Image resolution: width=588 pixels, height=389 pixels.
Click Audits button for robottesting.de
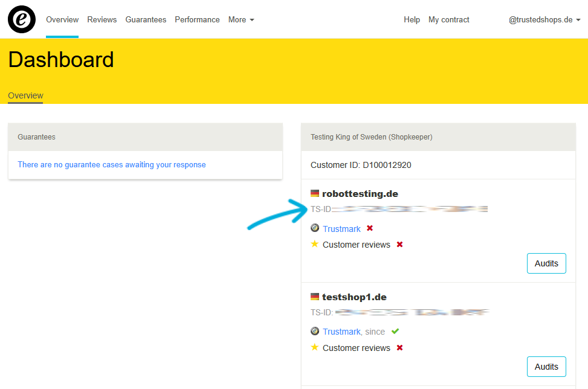pyautogui.click(x=546, y=263)
